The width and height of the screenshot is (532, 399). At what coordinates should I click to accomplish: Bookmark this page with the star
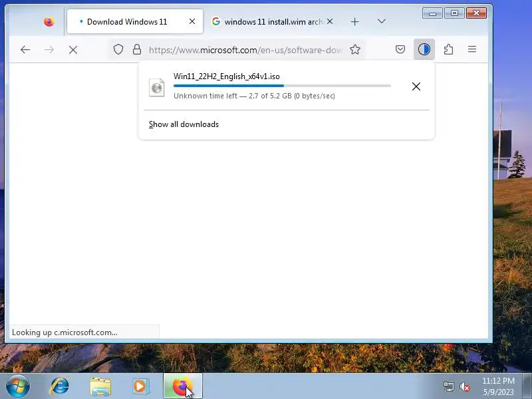click(x=355, y=49)
